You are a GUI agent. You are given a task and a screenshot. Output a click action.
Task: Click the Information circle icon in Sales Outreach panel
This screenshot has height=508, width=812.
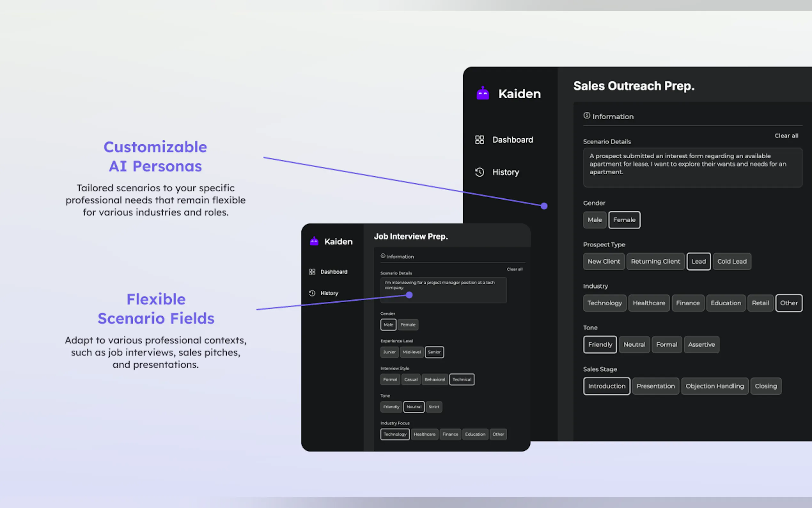click(586, 115)
